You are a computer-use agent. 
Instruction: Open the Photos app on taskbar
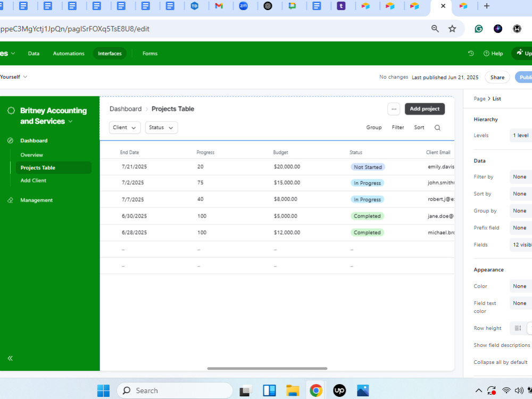point(363,390)
